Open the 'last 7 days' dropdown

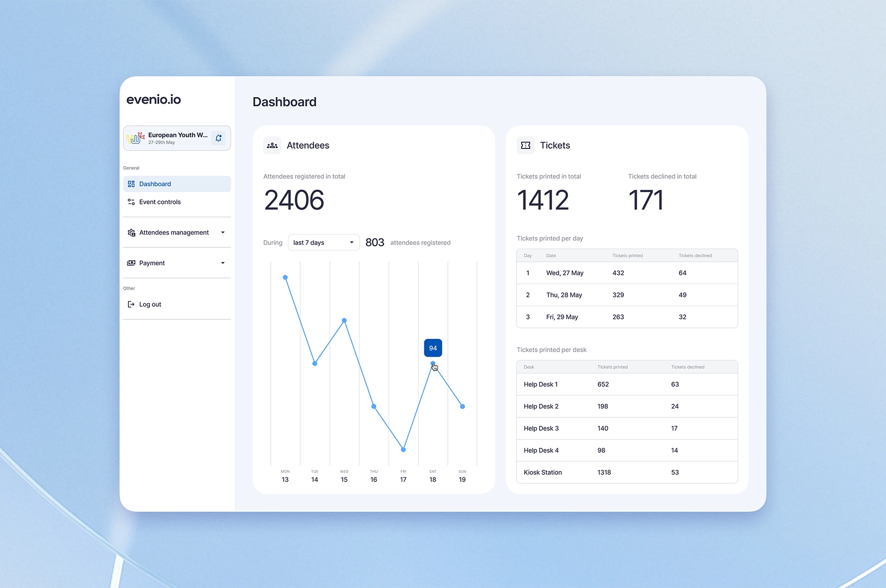point(323,243)
